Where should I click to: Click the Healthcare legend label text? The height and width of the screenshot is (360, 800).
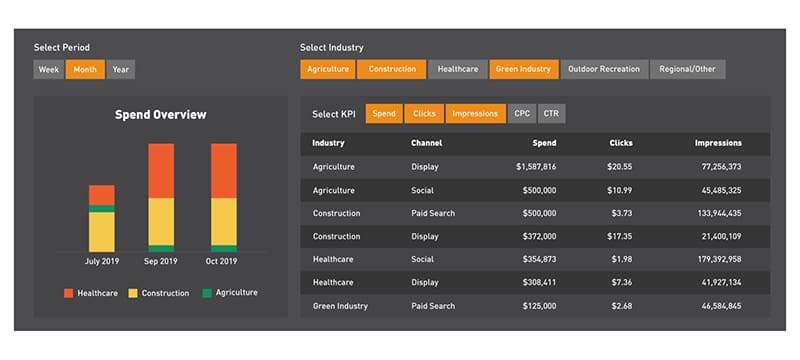click(x=97, y=293)
